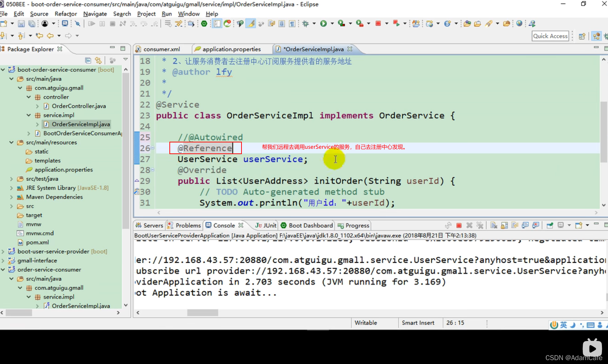This screenshot has width=608, height=364.
Task: Click the Resume debug toolbar icon
Action: tap(92, 24)
